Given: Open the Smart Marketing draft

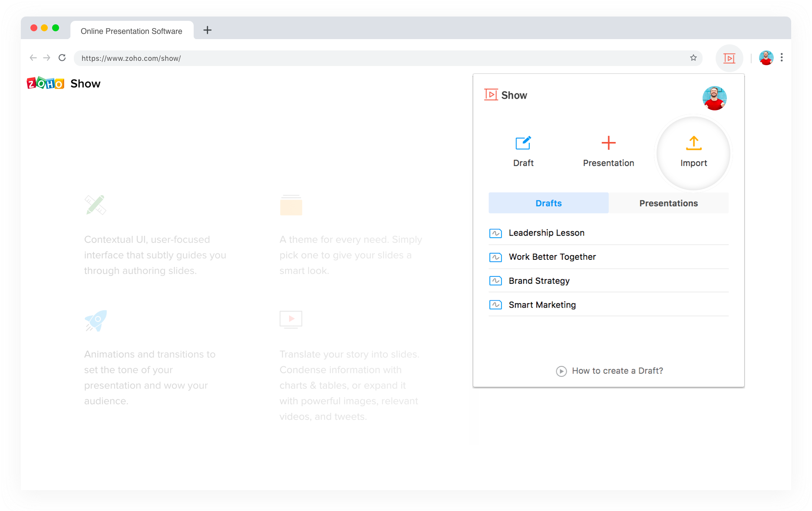Looking at the screenshot, I should [608, 305].
